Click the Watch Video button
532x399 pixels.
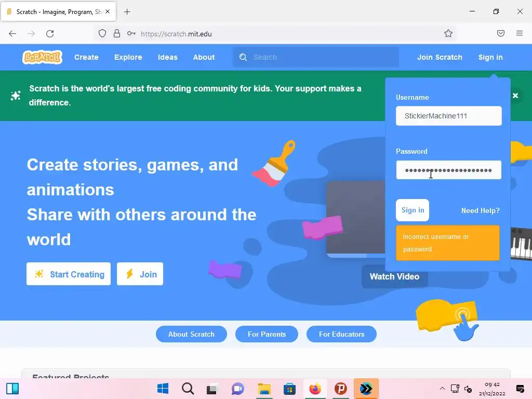(x=395, y=276)
